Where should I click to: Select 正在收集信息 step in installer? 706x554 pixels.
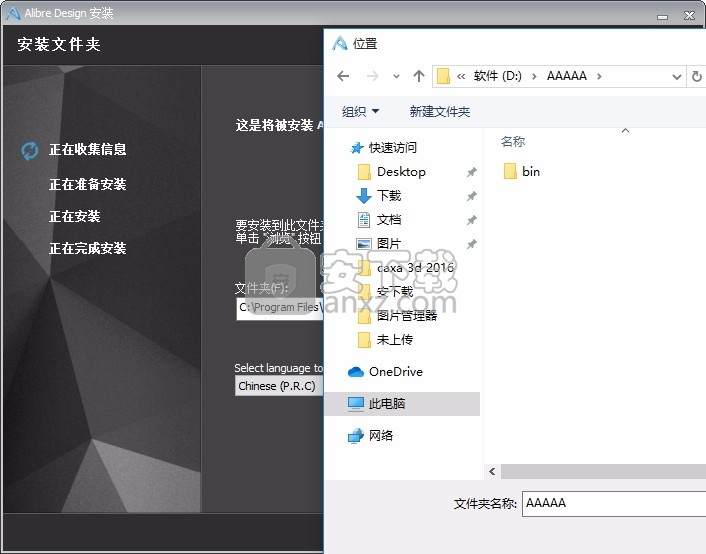(88, 150)
